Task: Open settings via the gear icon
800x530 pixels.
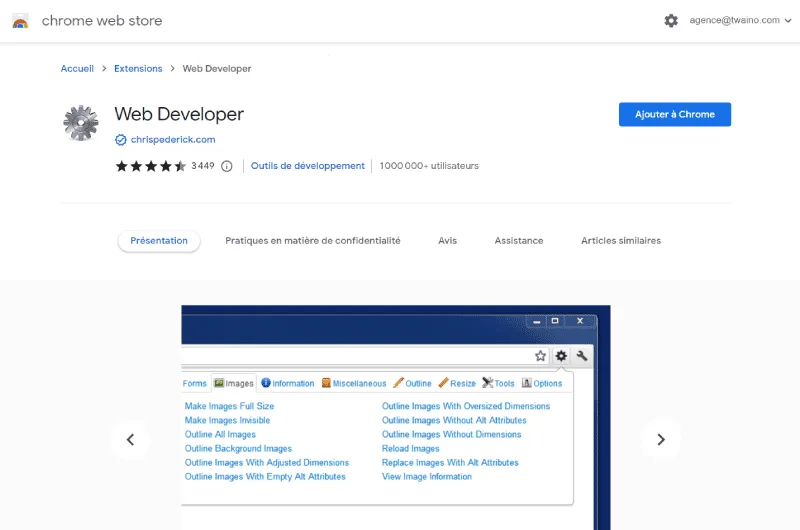Action: click(x=671, y=20)
